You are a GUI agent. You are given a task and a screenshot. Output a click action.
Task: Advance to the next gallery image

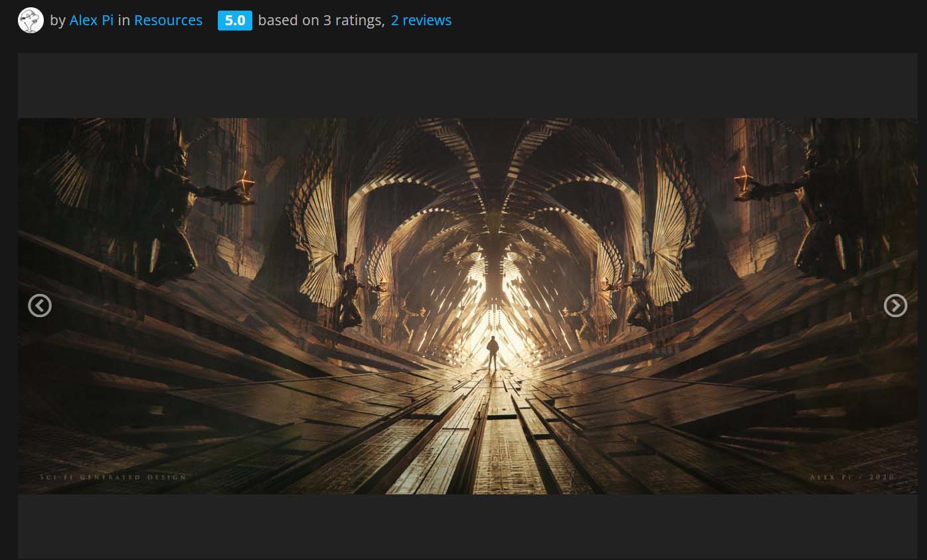[895, 305]
